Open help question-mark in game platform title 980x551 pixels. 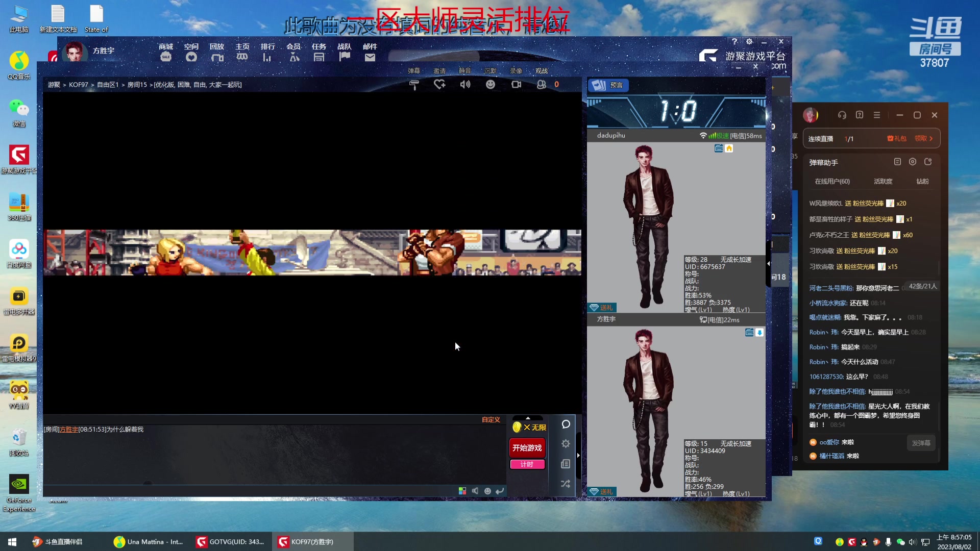(x=734, y=42)
